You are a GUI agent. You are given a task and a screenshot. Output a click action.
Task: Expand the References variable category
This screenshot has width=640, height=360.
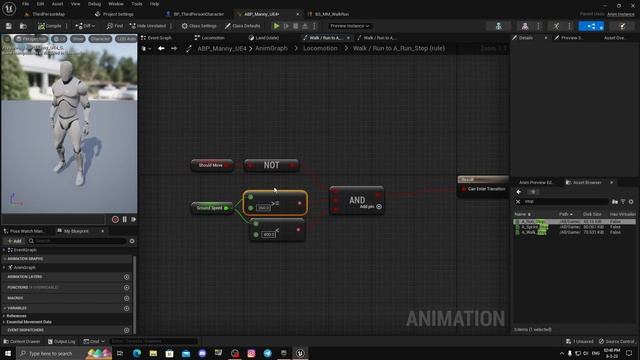(x=4, y=316)
